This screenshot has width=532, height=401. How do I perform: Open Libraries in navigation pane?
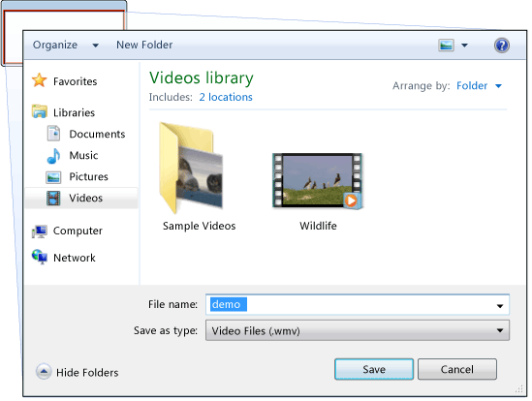click(74, 112)
